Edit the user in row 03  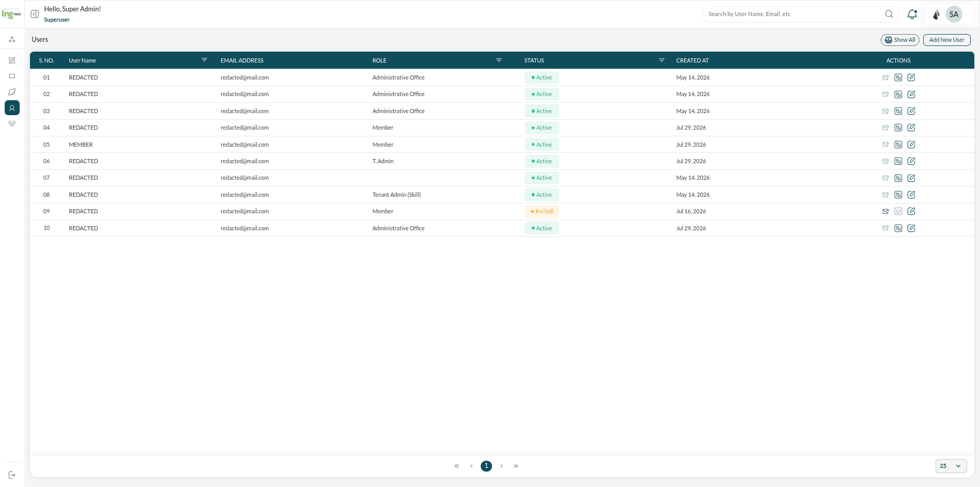pyautogui.click(x=911, y=111)
